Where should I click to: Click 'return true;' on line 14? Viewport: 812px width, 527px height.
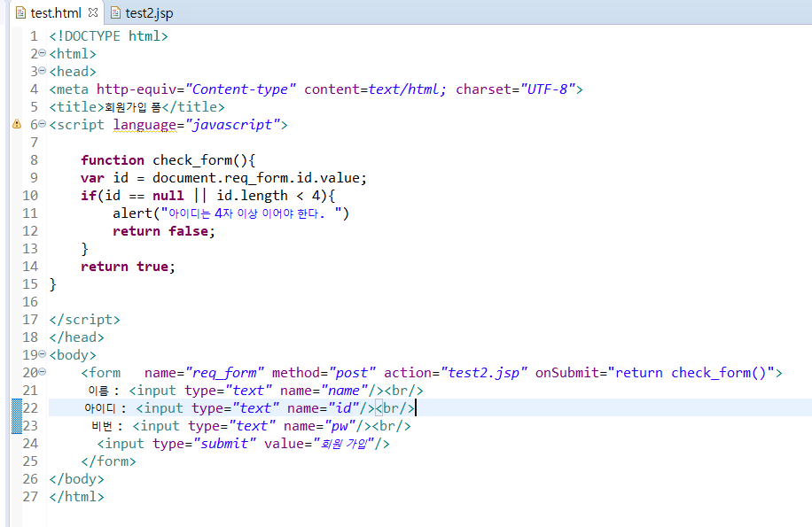128,267
